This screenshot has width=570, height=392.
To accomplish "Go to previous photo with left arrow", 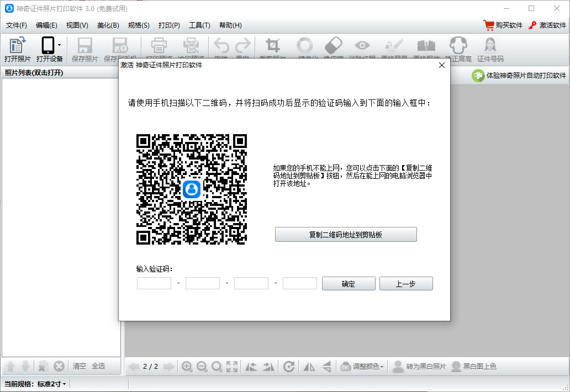I will coord(134,367).
